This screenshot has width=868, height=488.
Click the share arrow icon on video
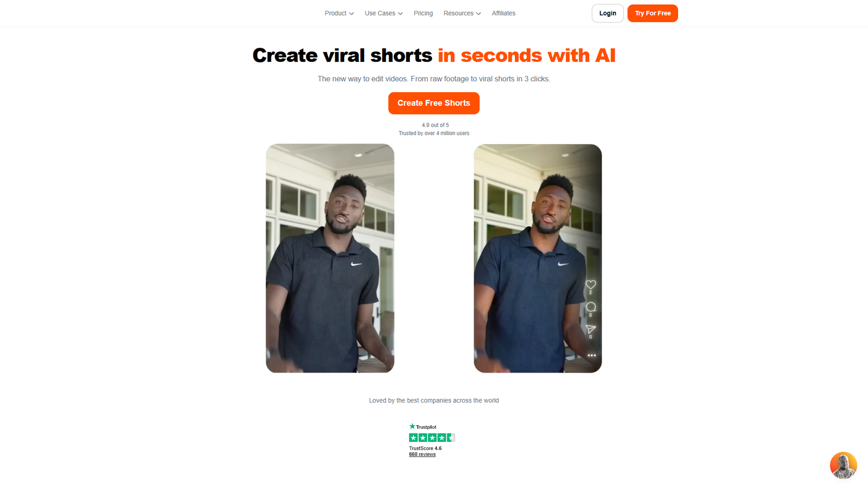tap(591, 329)
